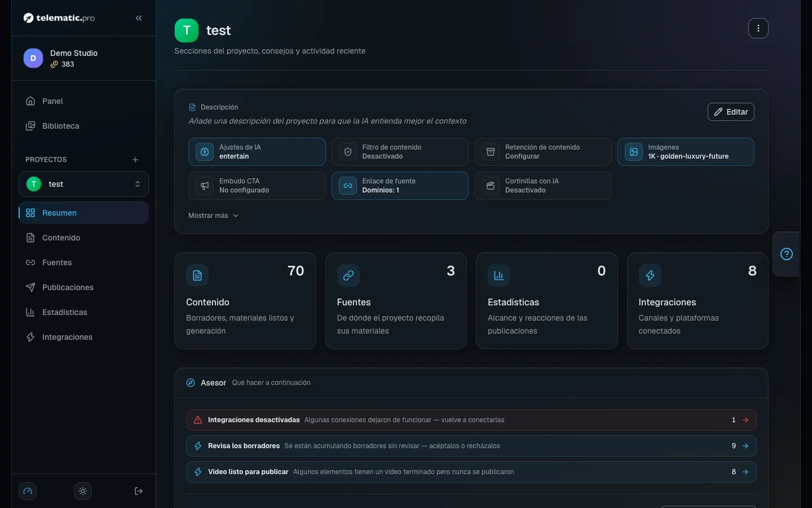Click the Contenido card document icon

[197, 275]
